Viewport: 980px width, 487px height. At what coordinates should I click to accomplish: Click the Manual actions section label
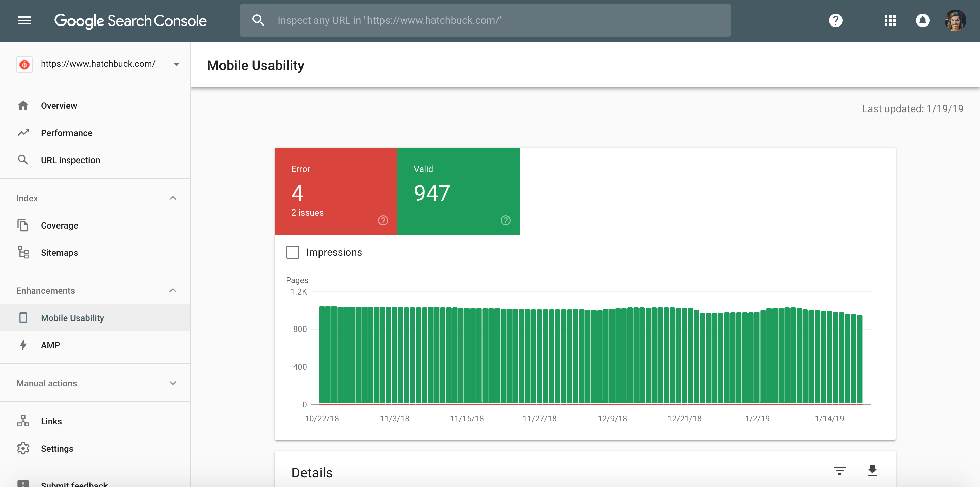coord(46,383)
